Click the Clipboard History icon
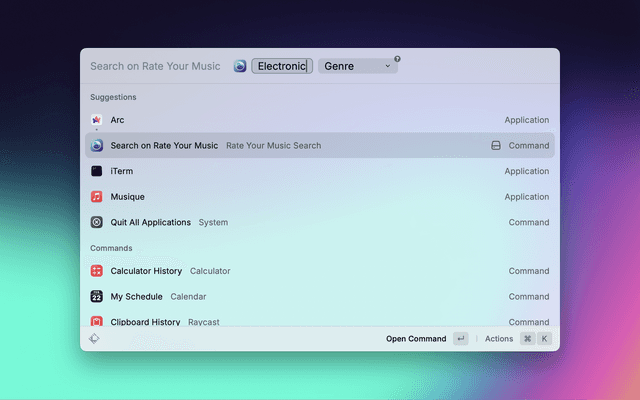640x400 pixels. click(96, 322)
